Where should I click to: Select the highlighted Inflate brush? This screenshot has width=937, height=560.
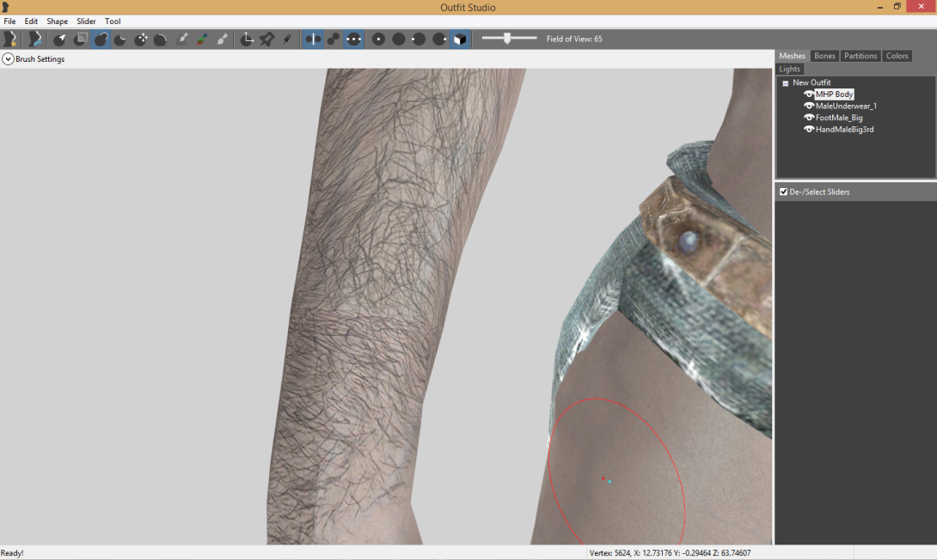point(101,40)
